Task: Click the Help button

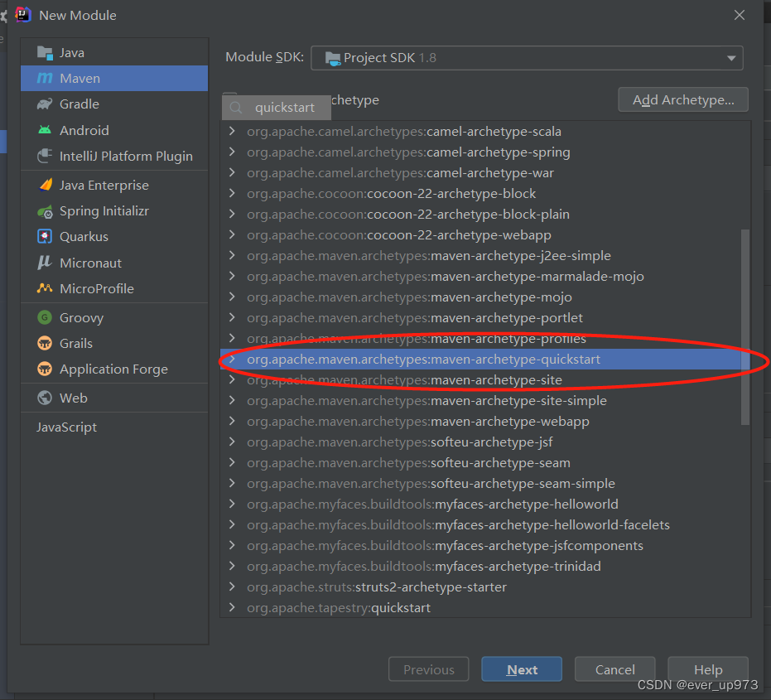Action: 708,669
